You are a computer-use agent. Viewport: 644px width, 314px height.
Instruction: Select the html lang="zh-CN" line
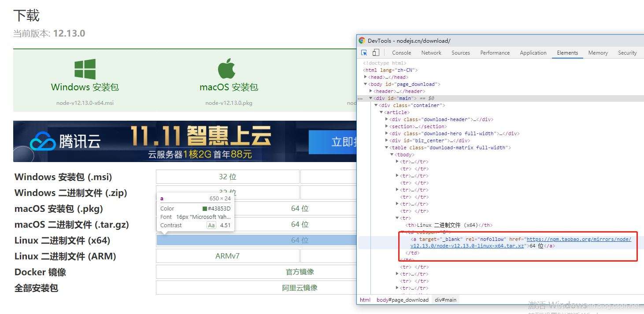tap(390, 70)
